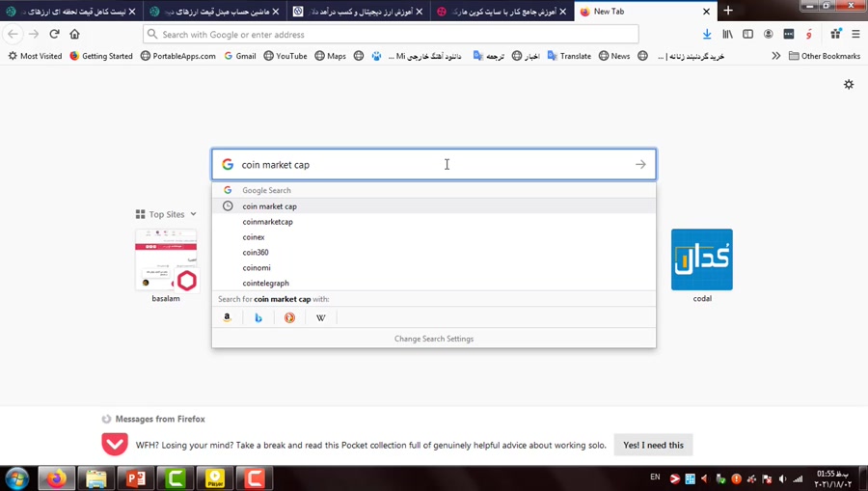This screenshot has width=868, height=491.
Task: Search with Bing engine icon
Action: (258, 317)
